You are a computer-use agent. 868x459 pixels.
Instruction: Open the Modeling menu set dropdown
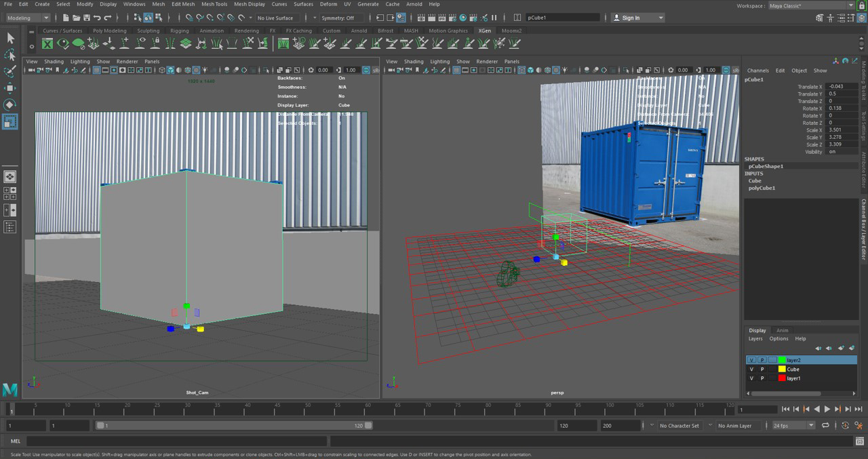[x=28, y=18]
